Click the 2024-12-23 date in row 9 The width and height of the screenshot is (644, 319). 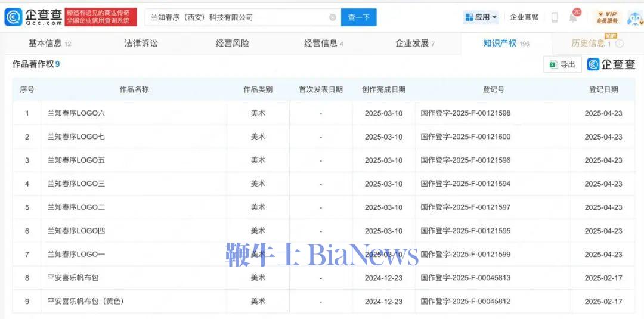pyautogui.click(x=383, y=301)
